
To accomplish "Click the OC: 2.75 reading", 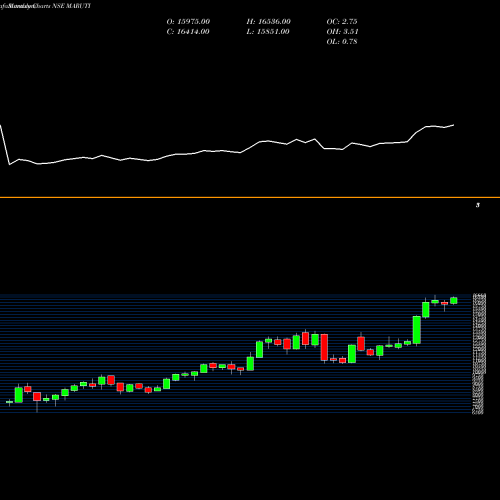I will click(x=342, y=22).
